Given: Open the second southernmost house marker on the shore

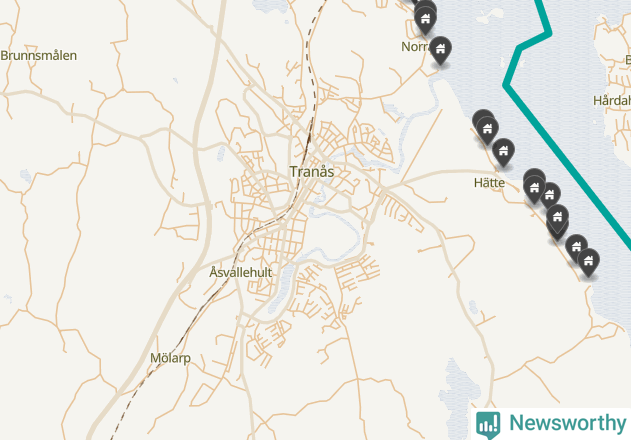Looking at the screenshot, I should [x=576, y=247].
